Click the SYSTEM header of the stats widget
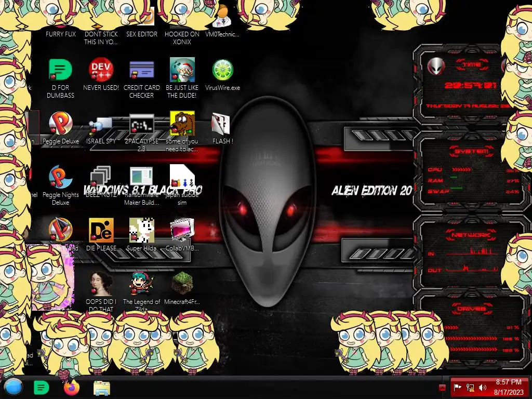532x399 pixels. pos(472,151)
